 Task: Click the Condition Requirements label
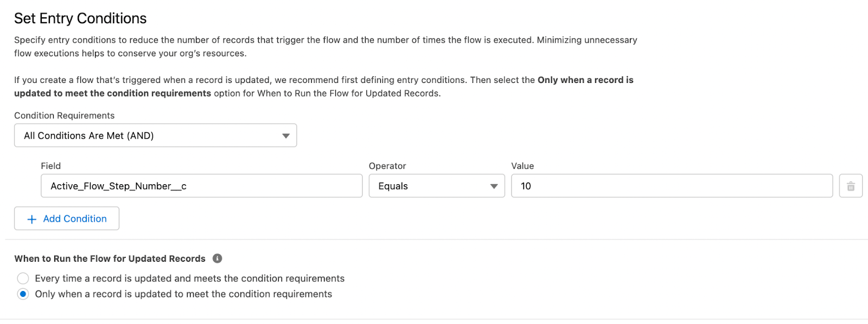(64, 115)
